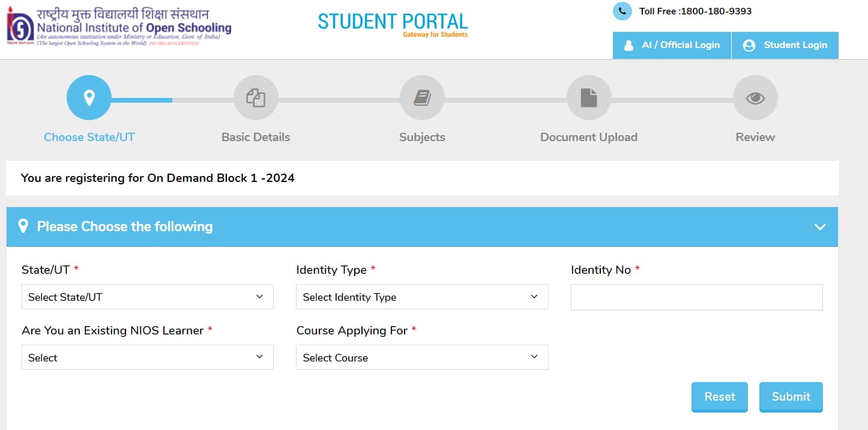868x430 pixels.
Task: Collapse the Please Choose the following panel
Action: tap(820, 227)
